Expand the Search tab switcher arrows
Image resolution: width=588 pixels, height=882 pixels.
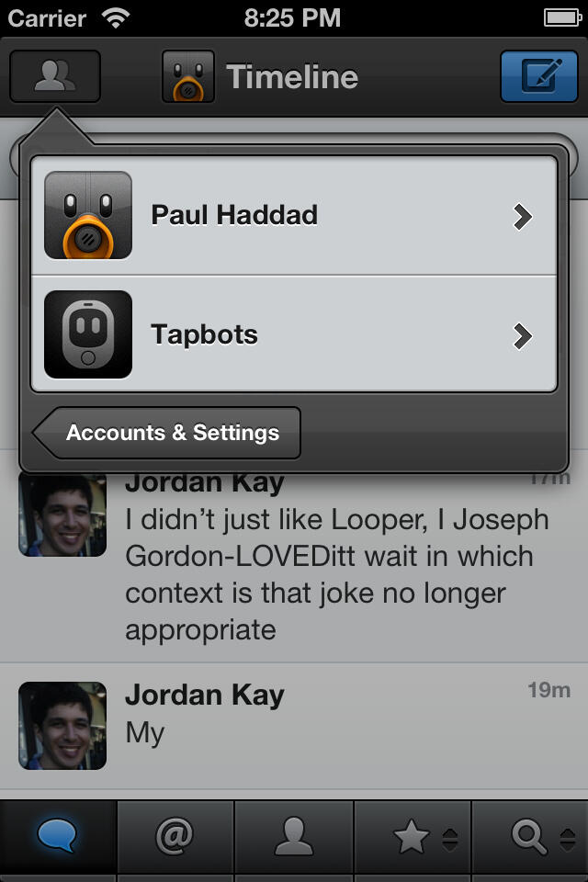(x=568, y=839)
